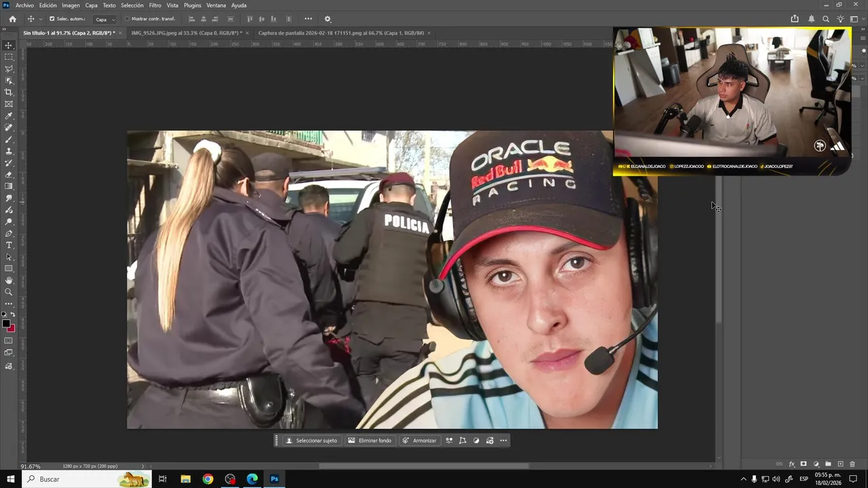Select the Rectangle shape tool

9,268
